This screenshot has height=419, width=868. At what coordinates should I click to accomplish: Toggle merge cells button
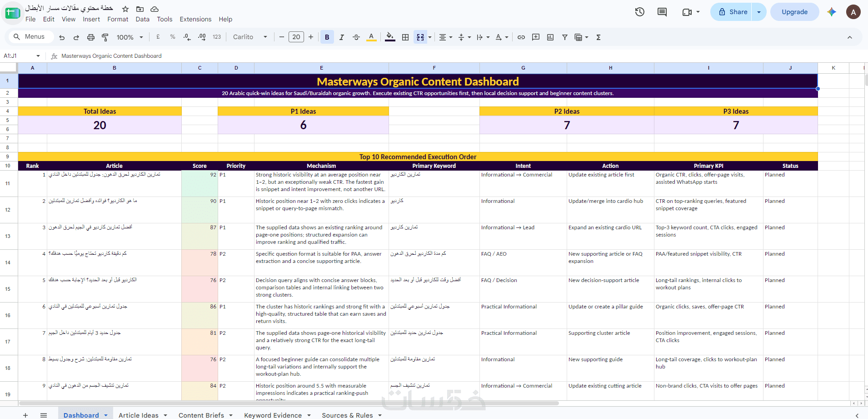(420, 37)
